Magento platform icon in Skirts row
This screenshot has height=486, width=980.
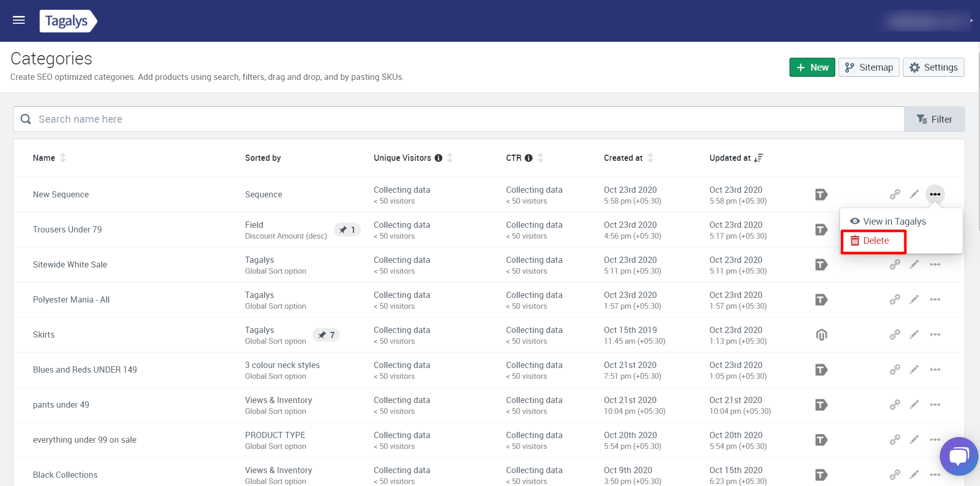821,334
